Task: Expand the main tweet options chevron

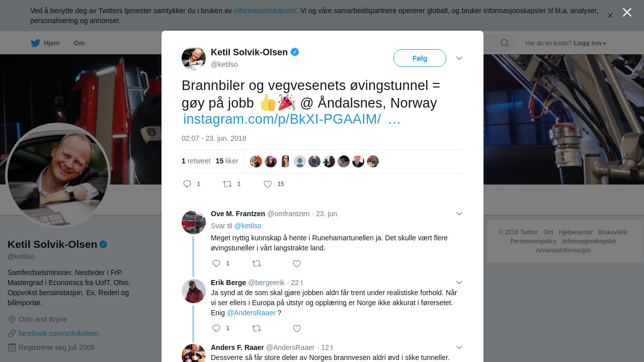Action: 459,58
